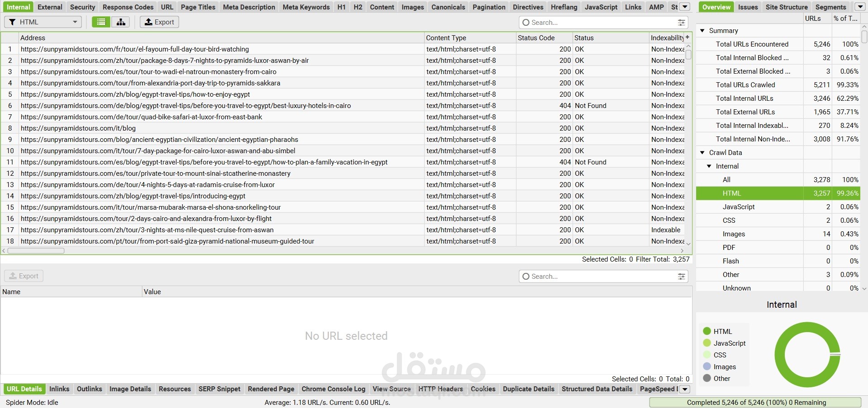
Task: Open search options icon in lower search
Action: [x=681, y=276]
